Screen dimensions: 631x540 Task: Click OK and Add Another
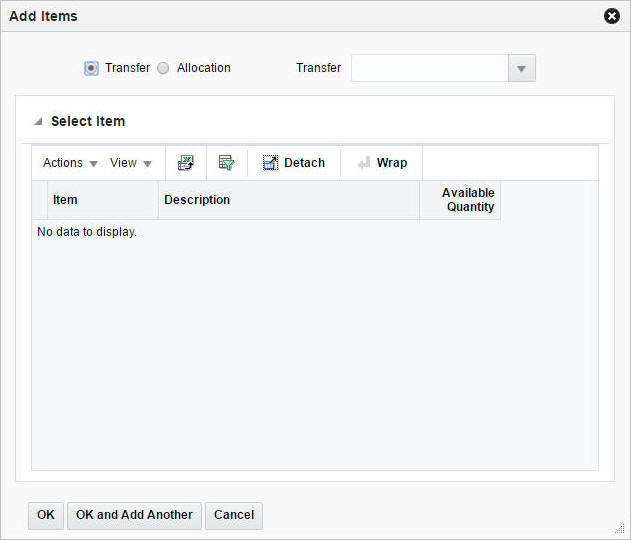click(x=134, y=515)
